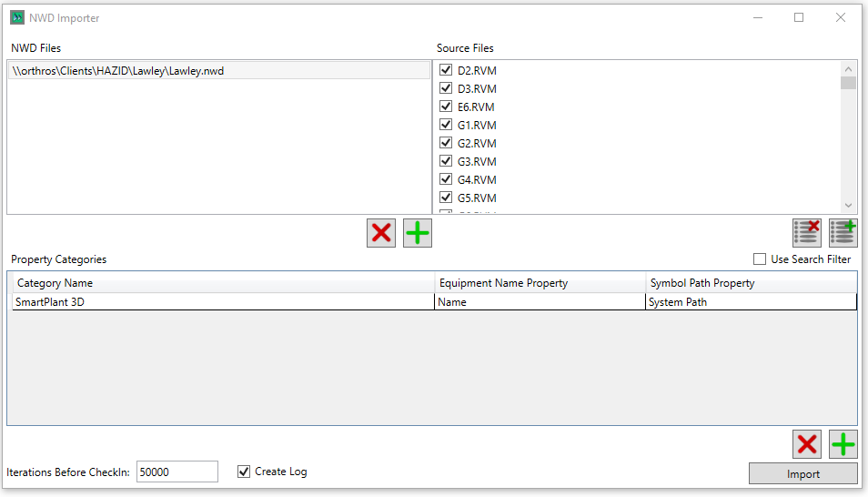This screenshot has height=497, width=868.
Task: Start the import with Import button
Action: (x=802, y=473)
